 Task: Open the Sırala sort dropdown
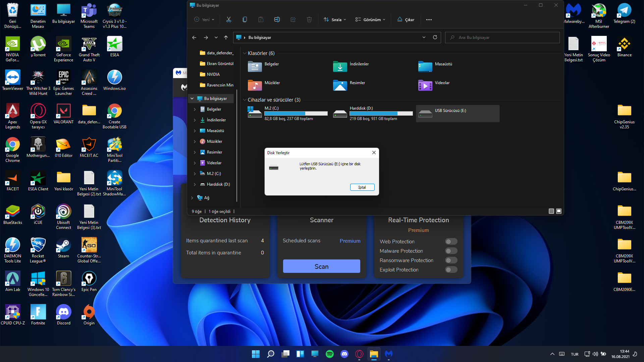(x=335, y=20)
